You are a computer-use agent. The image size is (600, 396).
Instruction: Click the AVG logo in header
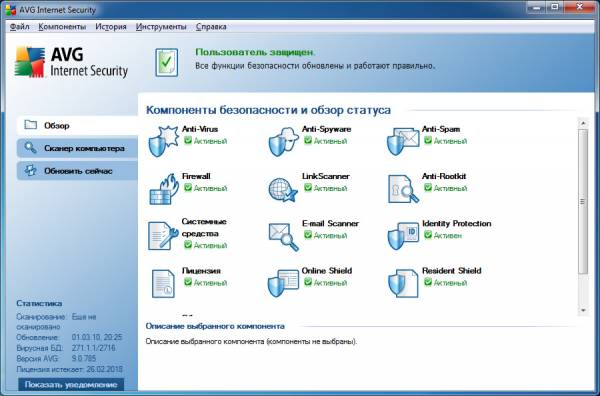[71, 62]
